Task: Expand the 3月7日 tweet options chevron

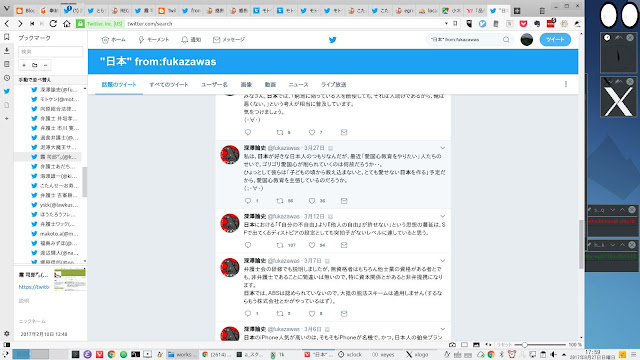Action: (443, 260)
